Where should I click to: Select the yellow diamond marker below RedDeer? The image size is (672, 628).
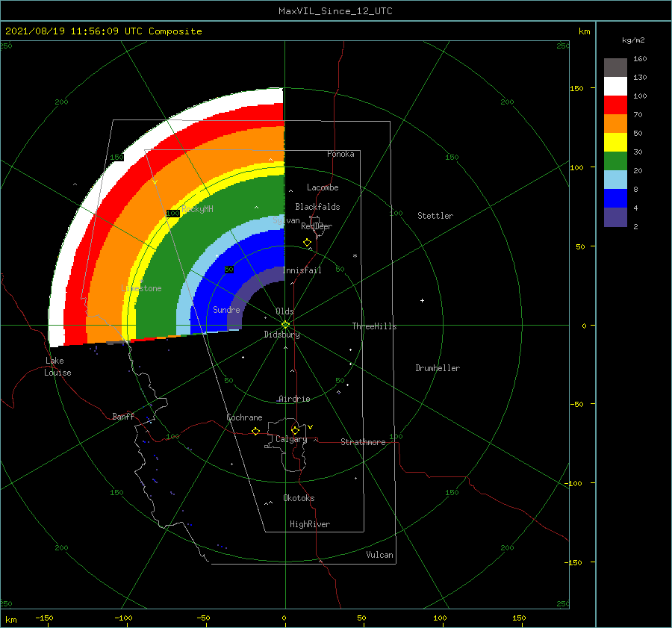308,243
